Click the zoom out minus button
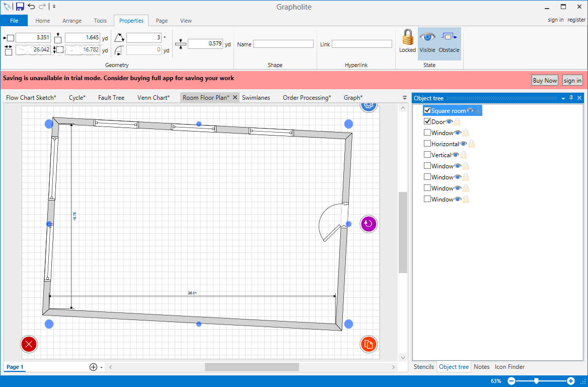The image size is (588, 387). click(511, 381)
